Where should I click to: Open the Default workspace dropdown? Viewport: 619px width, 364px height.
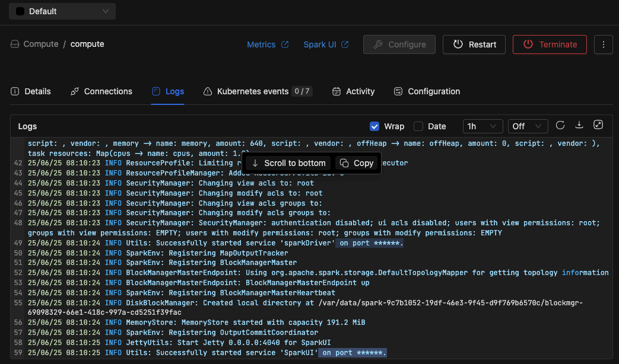(x=62, y=11)
